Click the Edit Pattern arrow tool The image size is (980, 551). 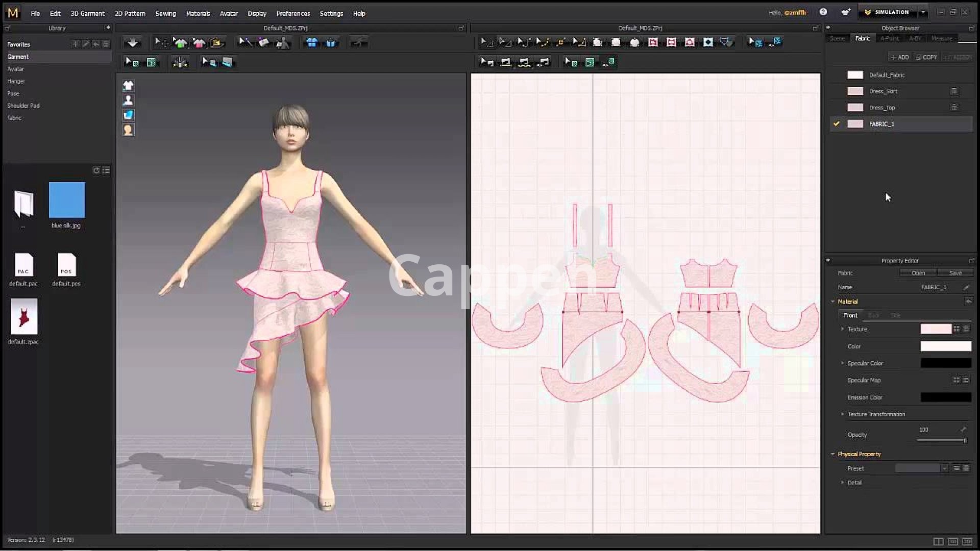pyautogui.click(x=486, y=42)
